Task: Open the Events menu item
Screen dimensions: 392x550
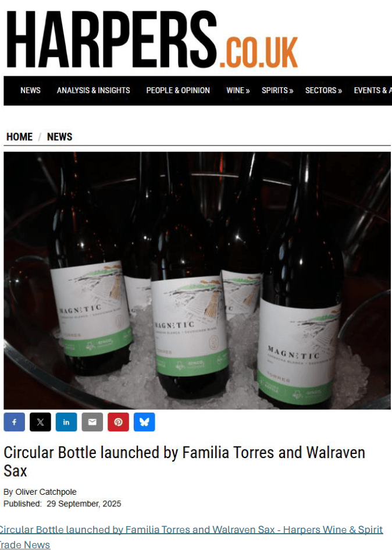Action: (373, 90)
